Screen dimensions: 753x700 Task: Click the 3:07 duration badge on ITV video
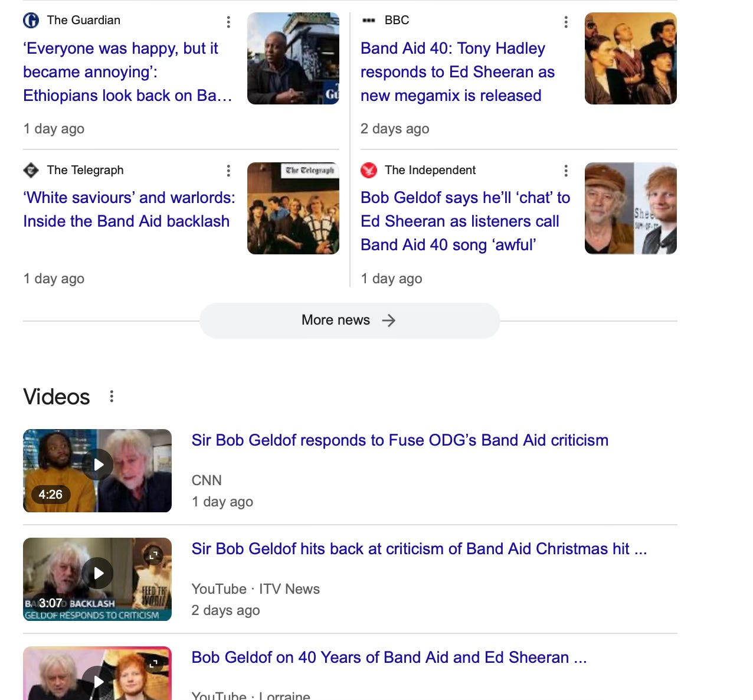click(x=50, y=603)
